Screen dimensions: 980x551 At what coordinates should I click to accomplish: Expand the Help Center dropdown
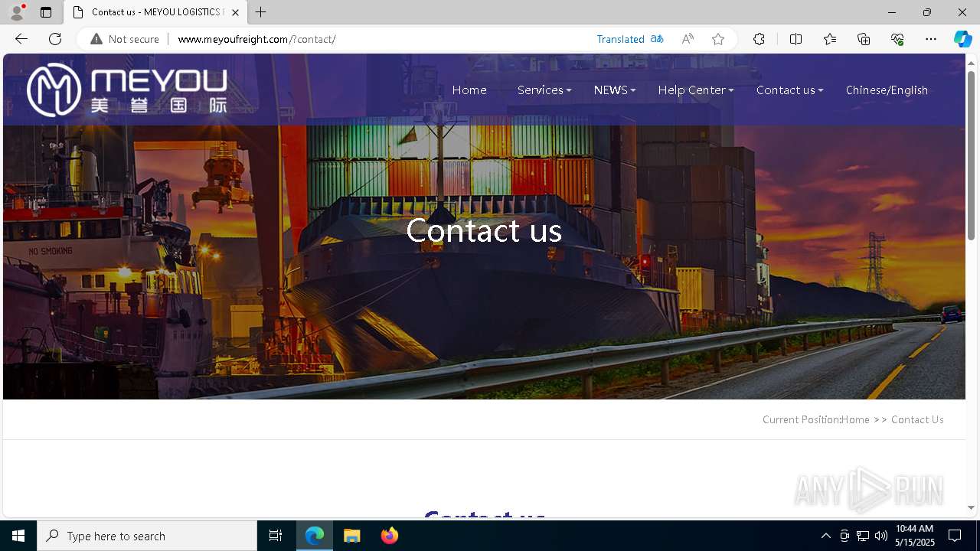696,90
